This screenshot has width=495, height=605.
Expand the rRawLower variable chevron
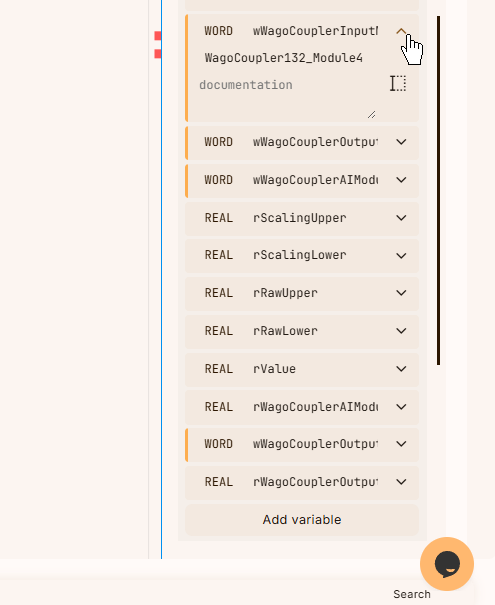pos(401,331)
